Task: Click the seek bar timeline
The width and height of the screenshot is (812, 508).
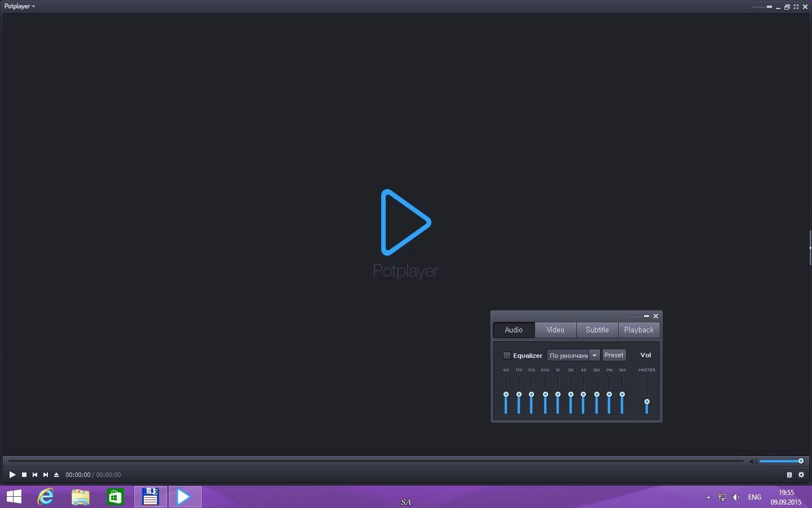Action: pos(376,461)
